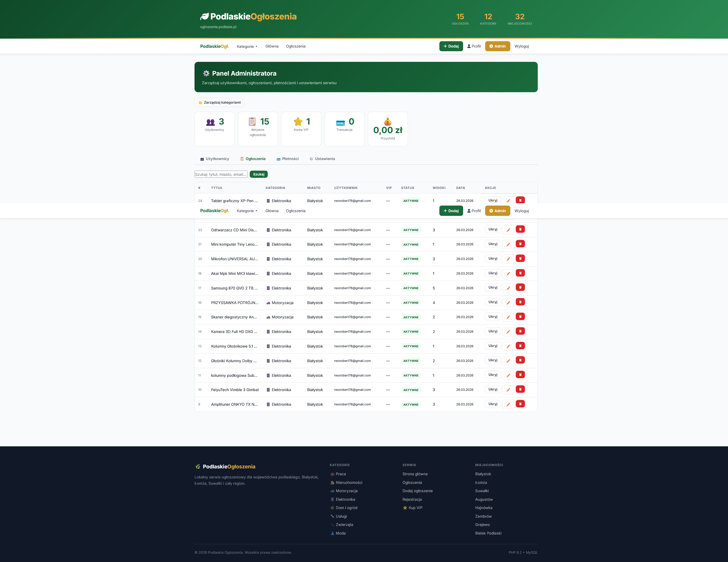The image size is (728, 562).
Task: Edit the Amplituner ONKYO TX listing
Action: [x=508, y=404]
